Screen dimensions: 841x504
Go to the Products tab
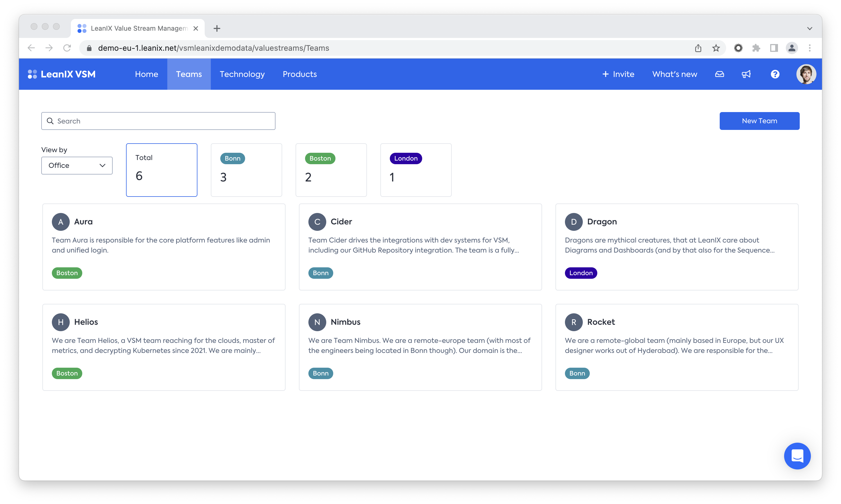299,74
